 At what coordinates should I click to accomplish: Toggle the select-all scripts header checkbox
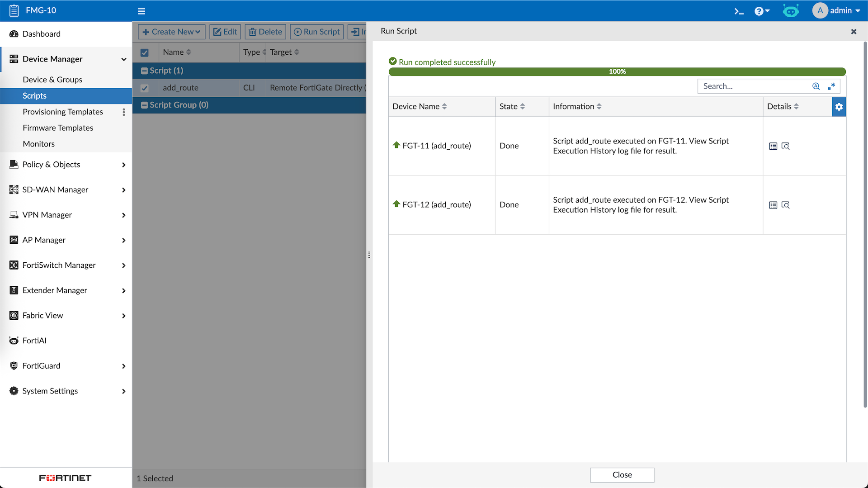click(x=145, y=52)
